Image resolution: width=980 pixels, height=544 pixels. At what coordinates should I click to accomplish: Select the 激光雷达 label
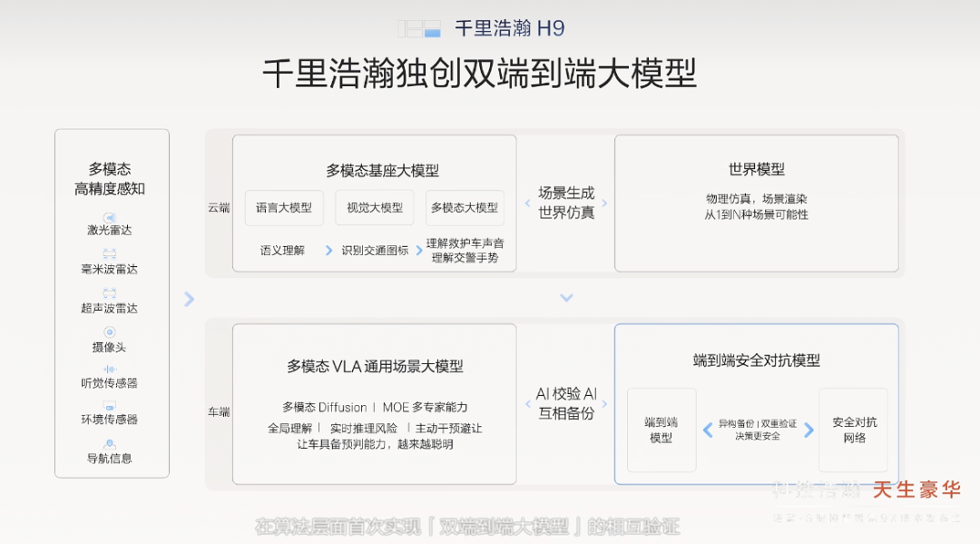coord(110,230)
